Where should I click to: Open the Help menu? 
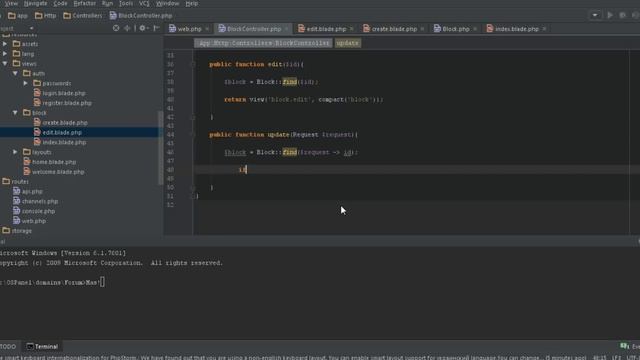click(191, 3)
